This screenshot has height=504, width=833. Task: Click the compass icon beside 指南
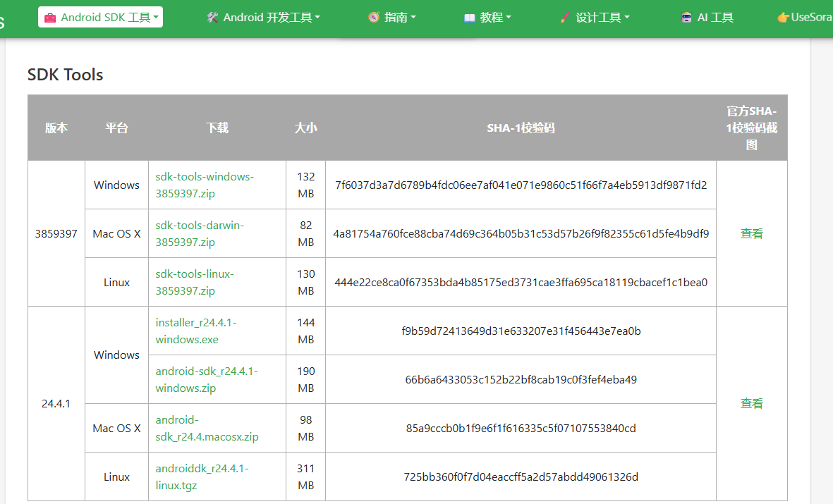pos(374,18)
